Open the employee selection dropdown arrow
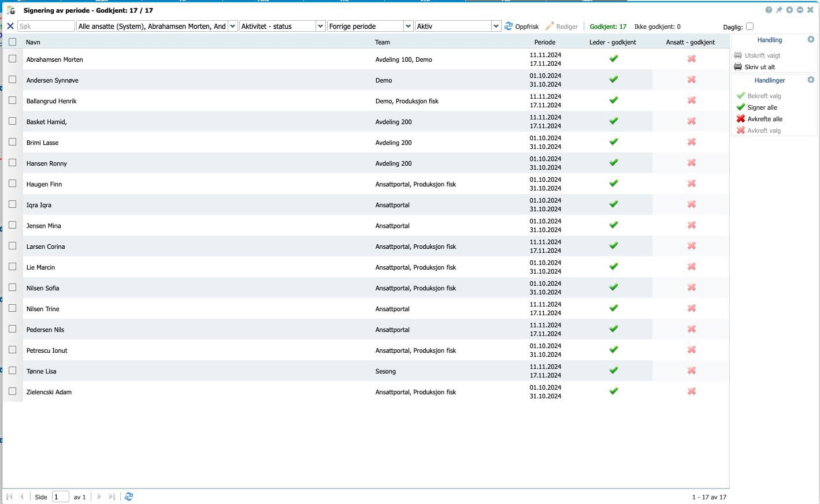Viewport: 820px width, 504px height. pos(232,26)
